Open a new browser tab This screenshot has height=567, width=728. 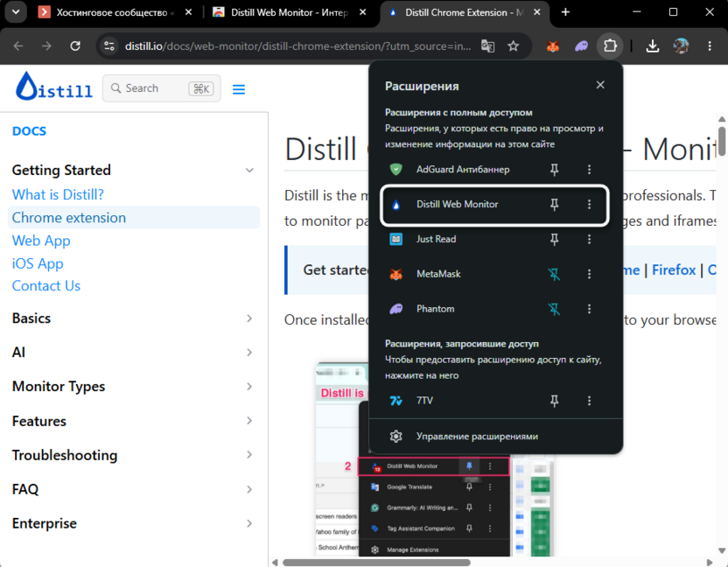tap(565, 12)
